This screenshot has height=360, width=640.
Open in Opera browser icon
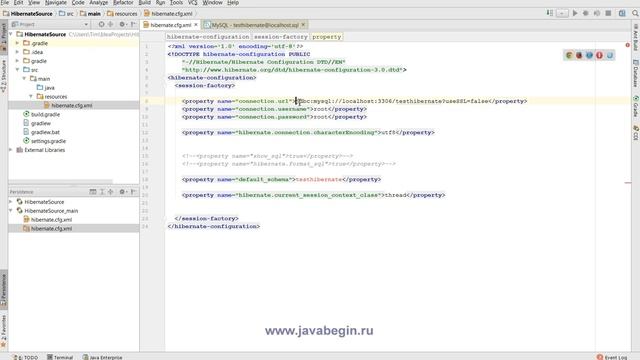click(599, 55)
